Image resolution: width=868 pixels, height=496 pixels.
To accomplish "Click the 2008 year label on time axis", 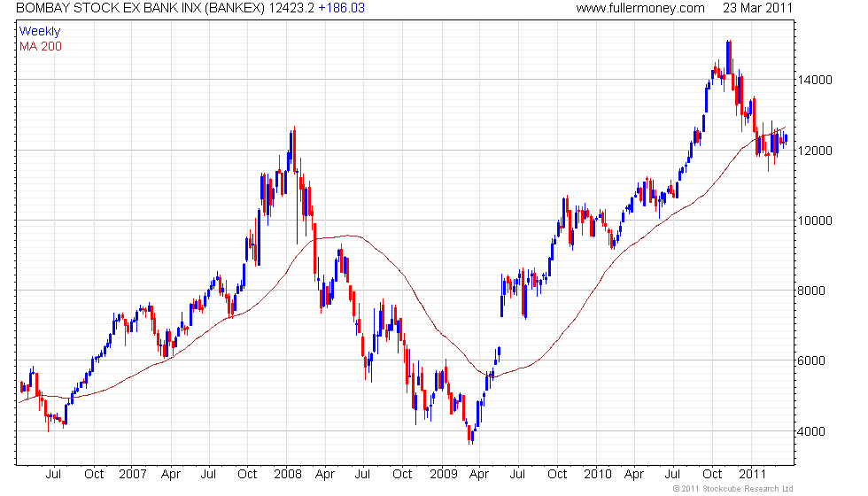I will coord(288,475).
